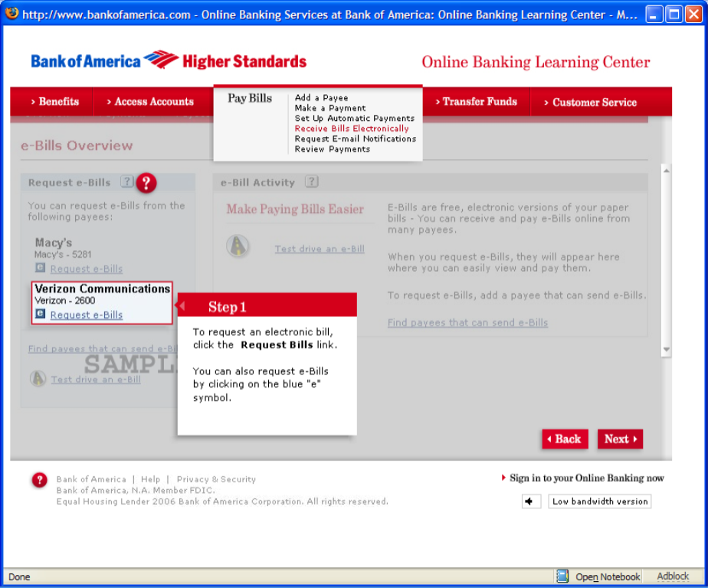Open Sign in to your Online Banking
The width and height of the screenshot is (708, 588).
pos(586,478)
